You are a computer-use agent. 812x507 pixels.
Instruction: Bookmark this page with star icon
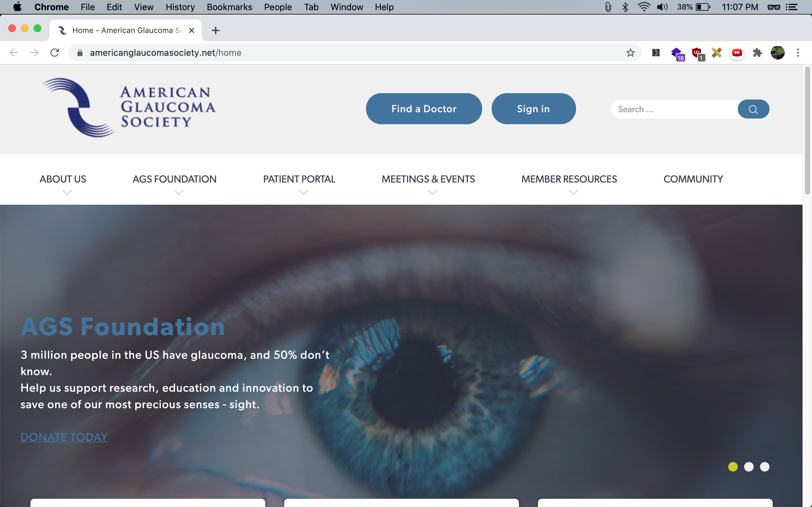630,53
